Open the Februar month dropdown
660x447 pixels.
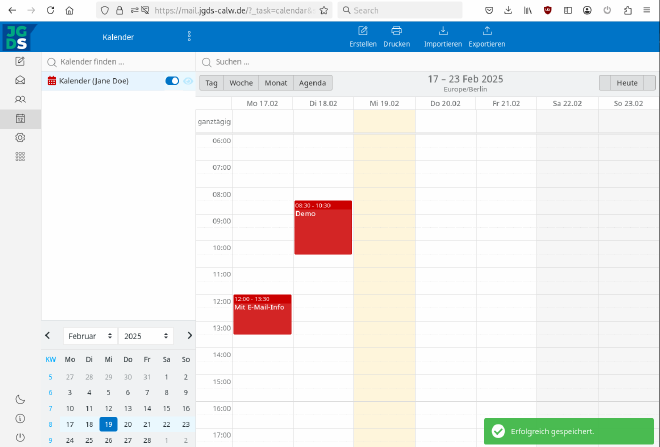(90, 336)
